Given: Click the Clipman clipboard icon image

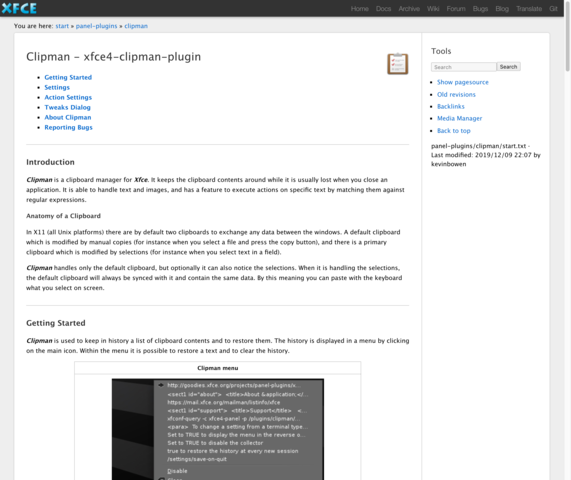Looking at the screenshot, I should (398, 64).
